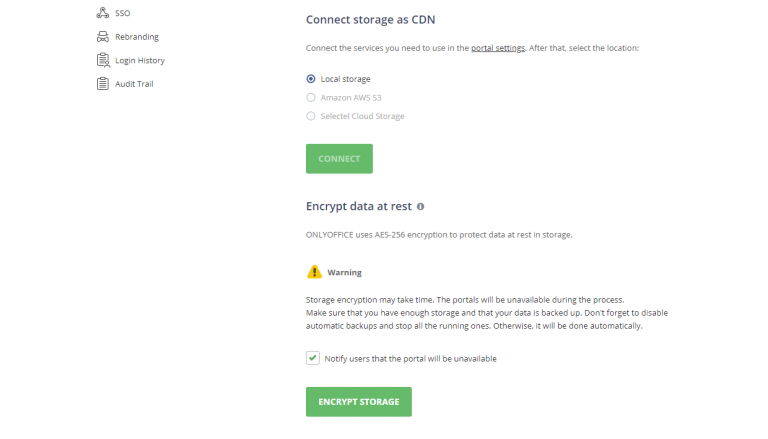Screen dimensions: 768x439
Task: Click the yellow Warning triangle icon
Action: 314,271
